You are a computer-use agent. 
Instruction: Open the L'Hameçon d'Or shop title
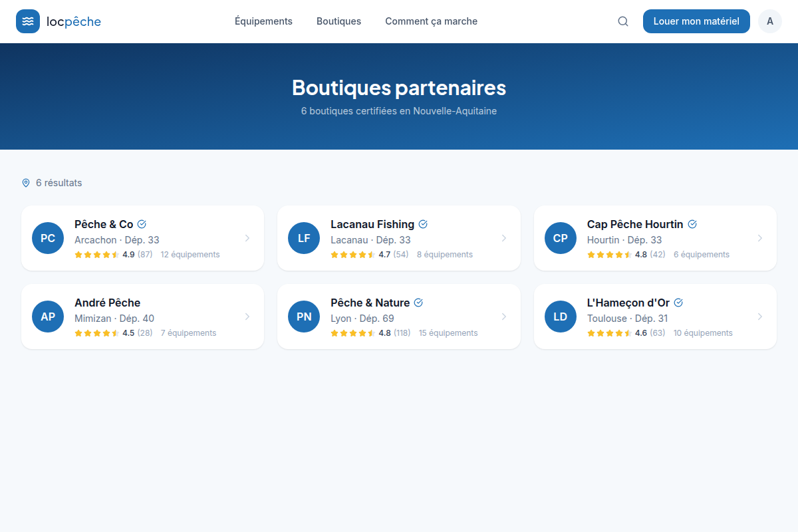[x=628, y=303]
